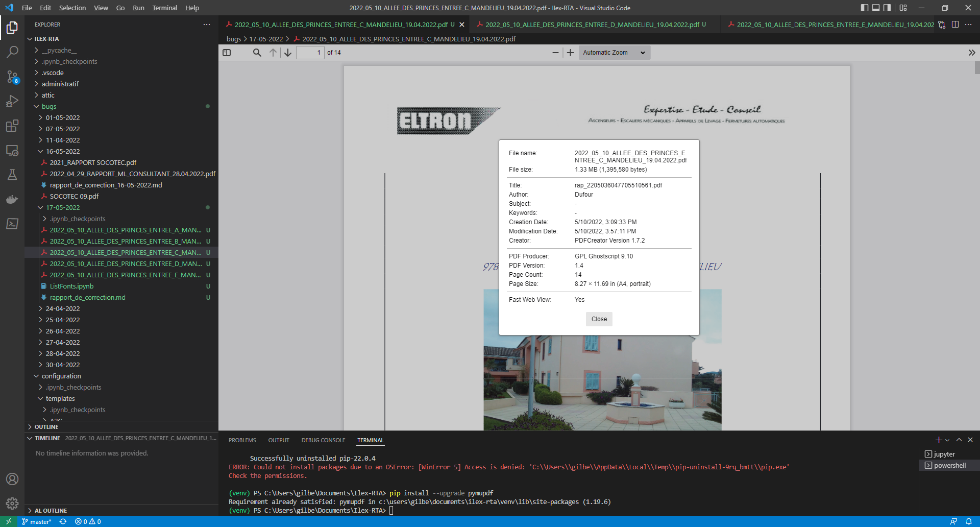Close the document properties dialog
Viewport: 980px width, 527px height.
599,319
